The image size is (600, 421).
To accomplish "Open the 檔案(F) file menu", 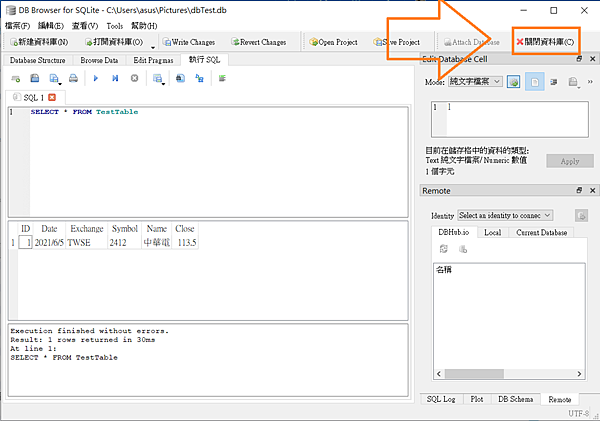I will click(x=18, y=26).
